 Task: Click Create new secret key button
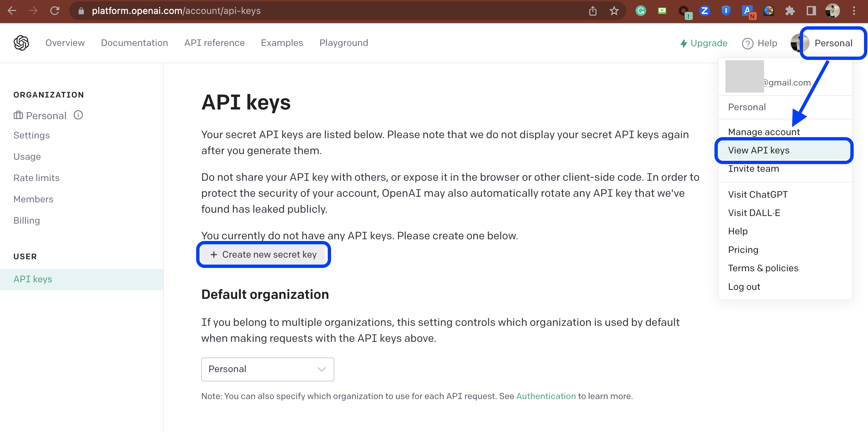pos(263,254)
